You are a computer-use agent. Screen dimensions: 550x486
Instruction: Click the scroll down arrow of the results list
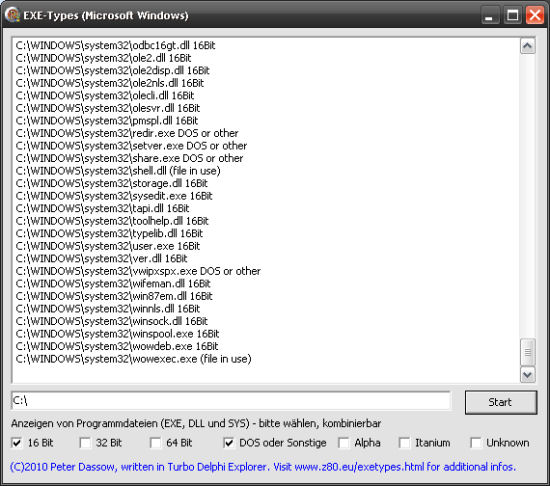click(x=528, y=375)
